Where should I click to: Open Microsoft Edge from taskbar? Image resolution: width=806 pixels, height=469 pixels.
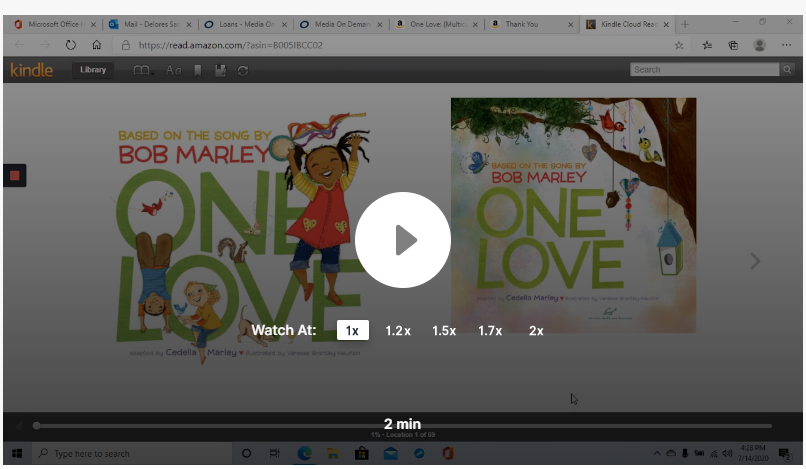coord(304,454)
